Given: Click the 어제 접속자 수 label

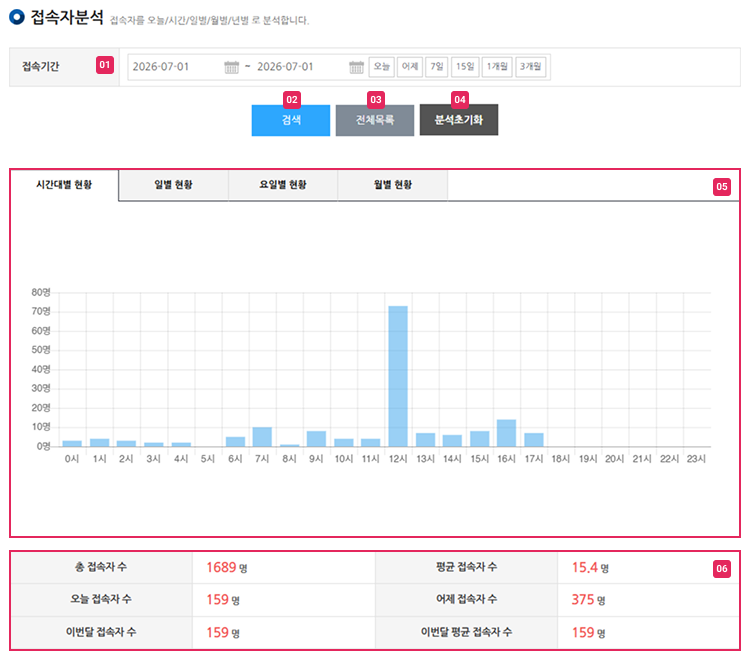Looking at the screenshot, I should [x=466, y=599].
